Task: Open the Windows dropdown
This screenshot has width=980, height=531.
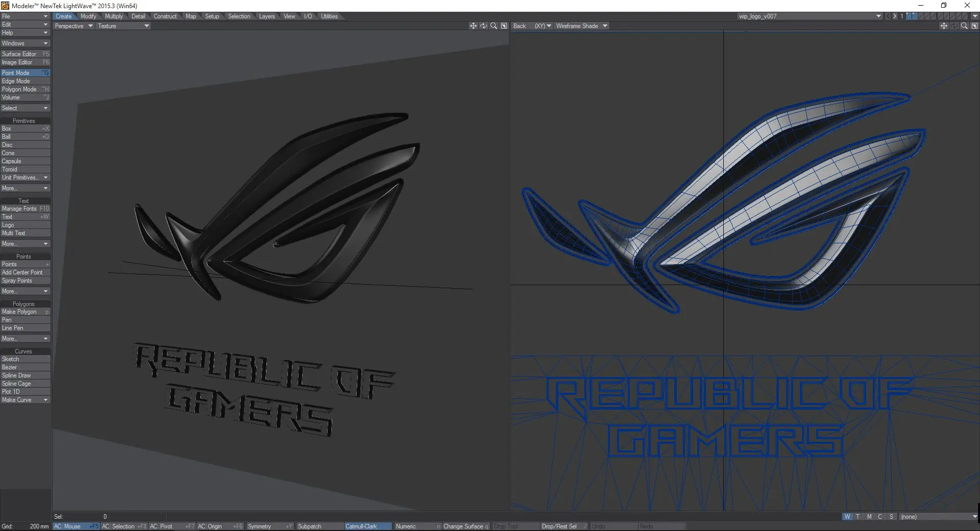Action: [25, 43]
